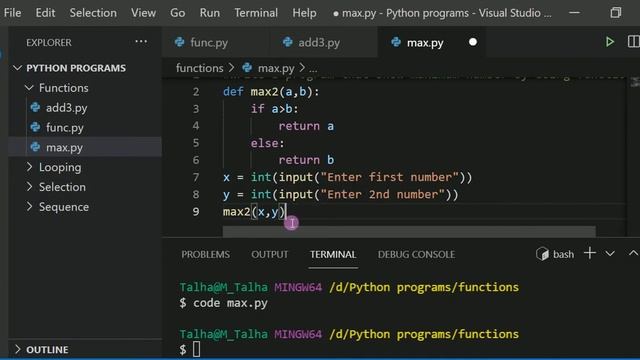
Task: Click the max.py breadcrumb segment
Action: pyautogui.click(x=276, y=68)
